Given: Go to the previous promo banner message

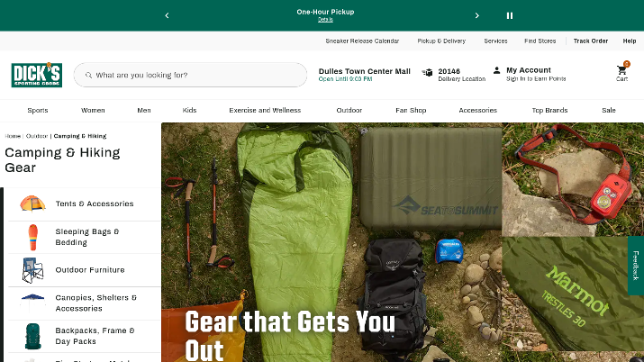Looking at the screenshot, I should [167, 15].
